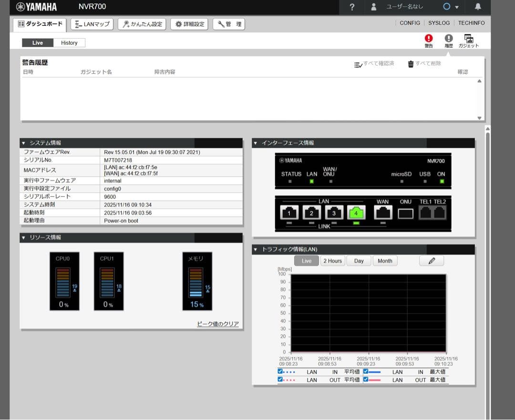This screenshot has width=515, height=420.
Task: Click the help question mark icon
Action: (x=352, y=7)
